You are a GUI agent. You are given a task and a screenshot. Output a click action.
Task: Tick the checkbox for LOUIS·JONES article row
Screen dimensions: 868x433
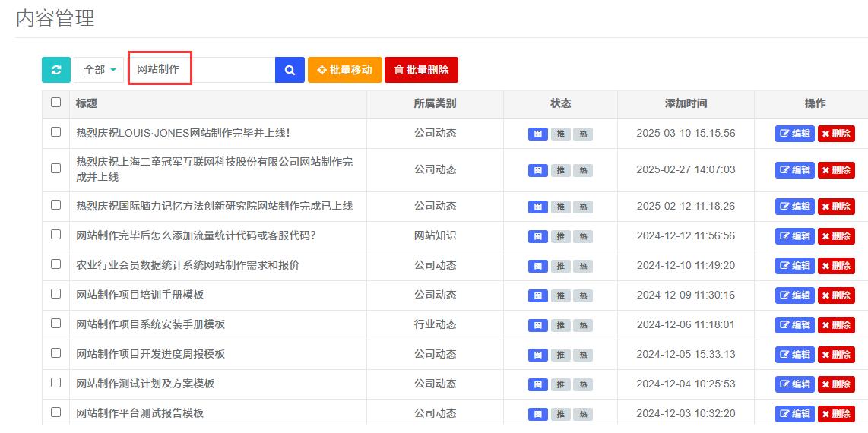pos(55,132)
